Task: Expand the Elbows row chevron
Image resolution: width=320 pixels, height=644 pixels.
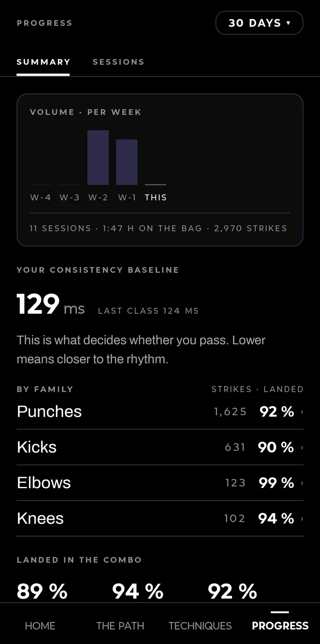Action: tap(302, 483)
